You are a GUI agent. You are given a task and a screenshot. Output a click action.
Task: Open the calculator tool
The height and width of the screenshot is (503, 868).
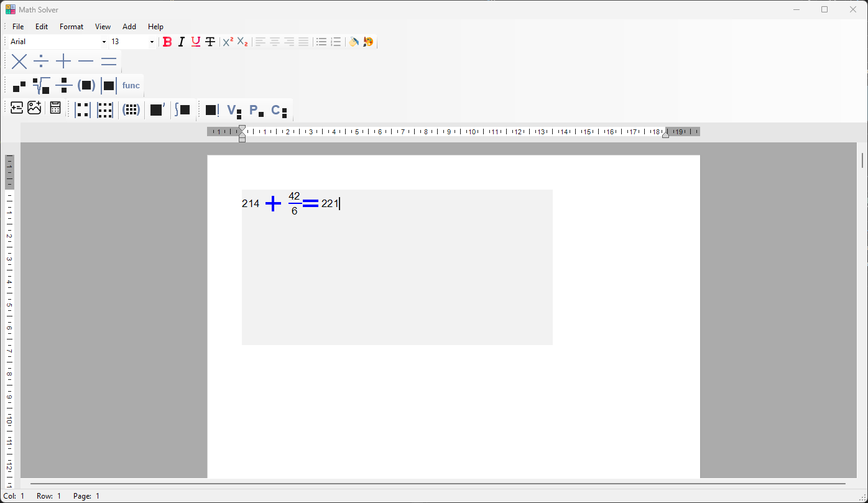(x=55, y=108)
